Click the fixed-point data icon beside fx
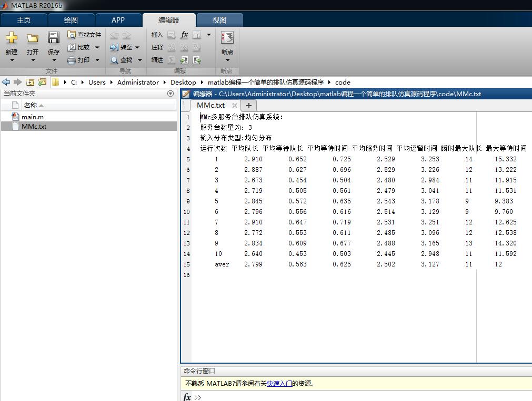The width and height of the screenshot is (532, 401). click(197, 35)
